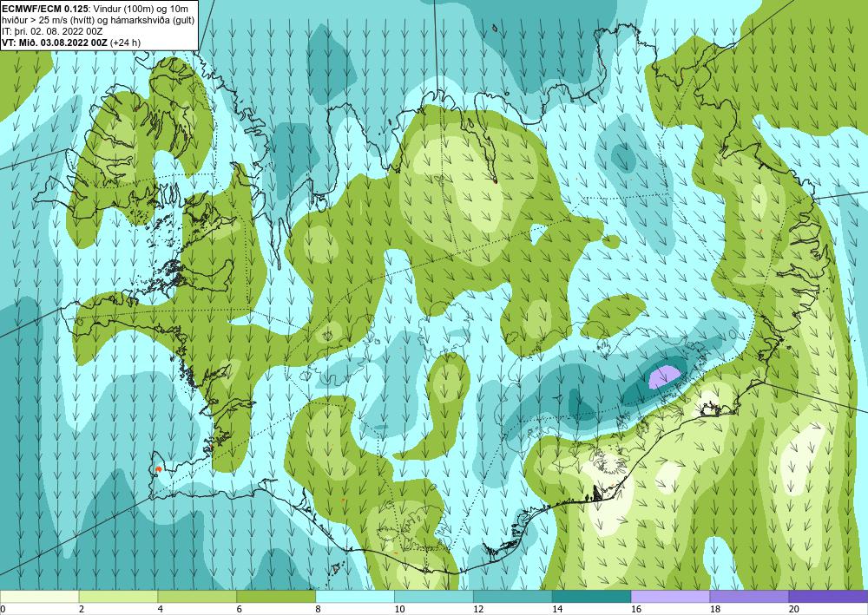Click the 0–2 m/s pale yellow legend swatch

pyautogui.click(x=39, y=596)
